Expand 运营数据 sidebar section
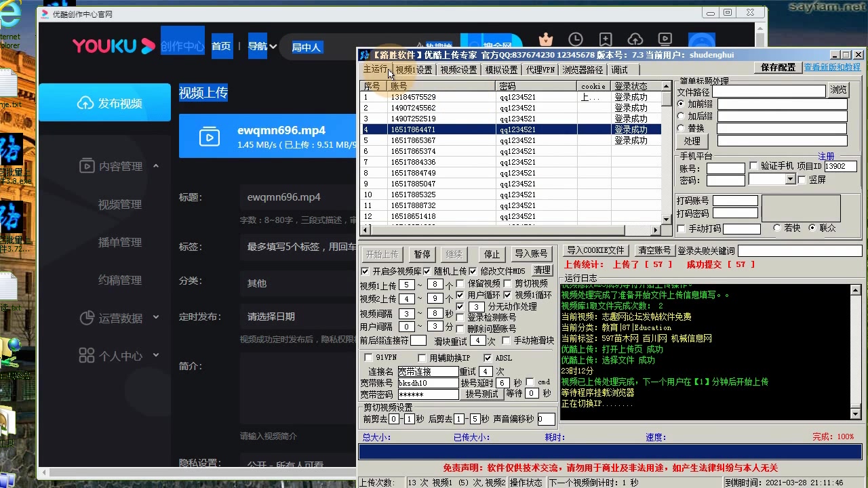This screenshot has height=488, width=868. pos(156,317)
